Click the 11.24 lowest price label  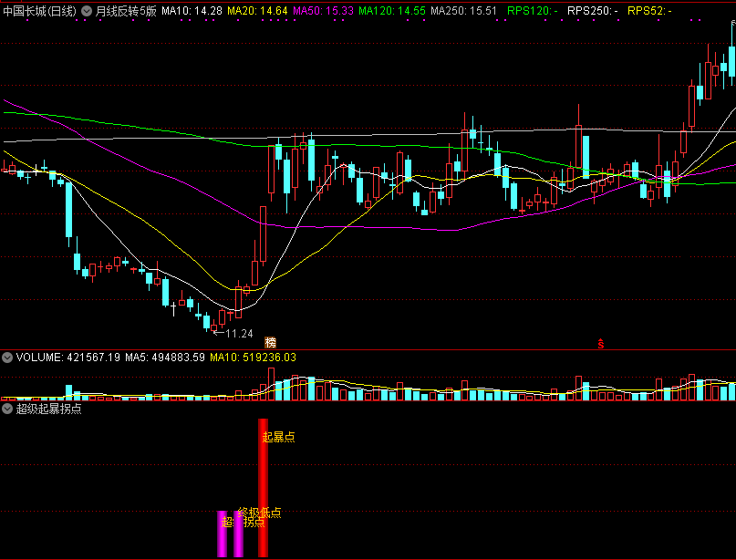(239, 334)
